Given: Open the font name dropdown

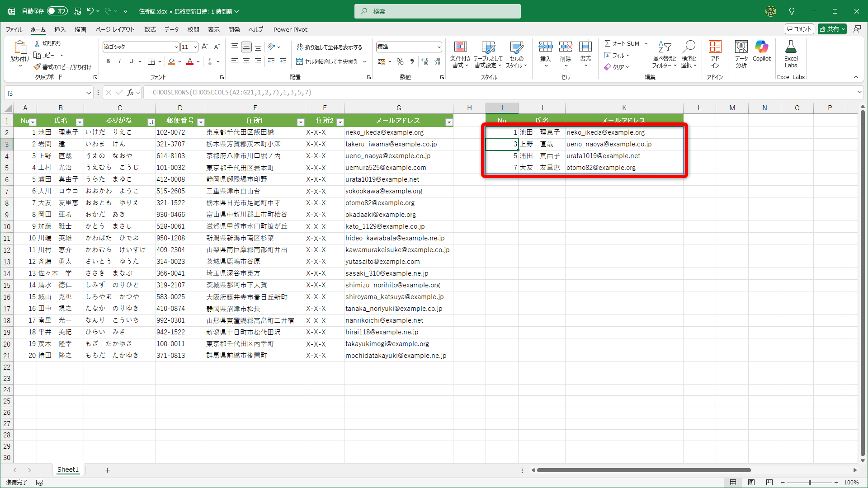Looking at the screenshot, I should coord(176,47).
